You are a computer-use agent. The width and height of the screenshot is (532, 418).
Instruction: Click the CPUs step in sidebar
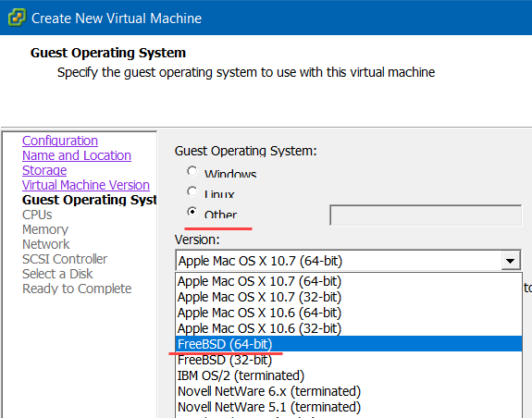tap(37, 215)
